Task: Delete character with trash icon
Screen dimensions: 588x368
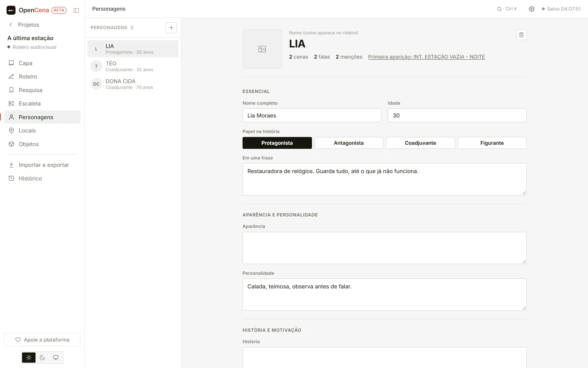Action: [521, 35]
